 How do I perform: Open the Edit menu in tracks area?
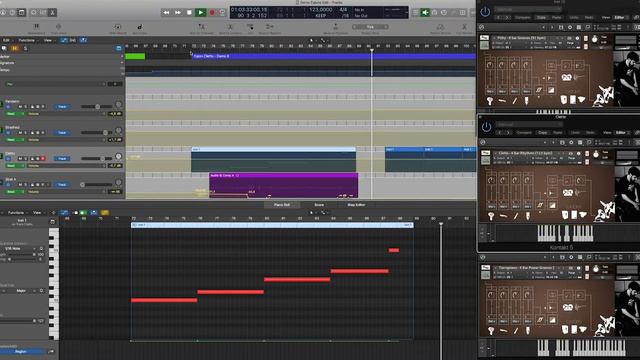(x=7, y=40)
